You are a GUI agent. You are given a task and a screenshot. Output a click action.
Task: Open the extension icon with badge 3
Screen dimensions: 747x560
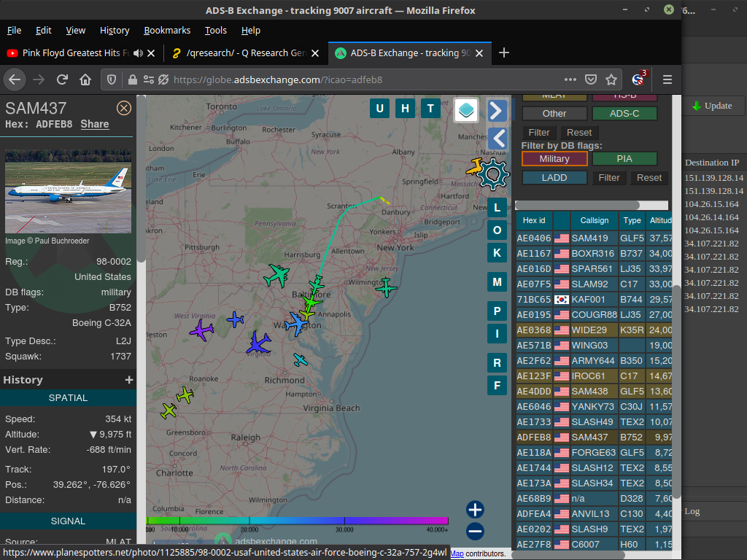[638, 79]
